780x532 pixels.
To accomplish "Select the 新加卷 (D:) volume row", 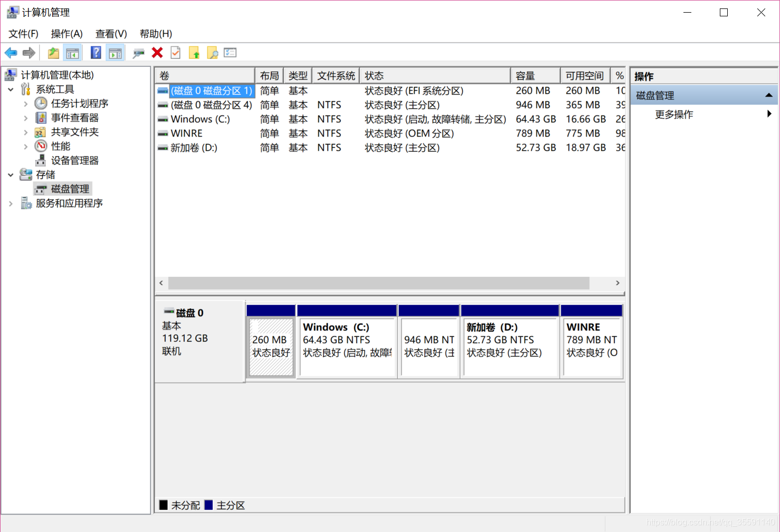I will 390,148.
